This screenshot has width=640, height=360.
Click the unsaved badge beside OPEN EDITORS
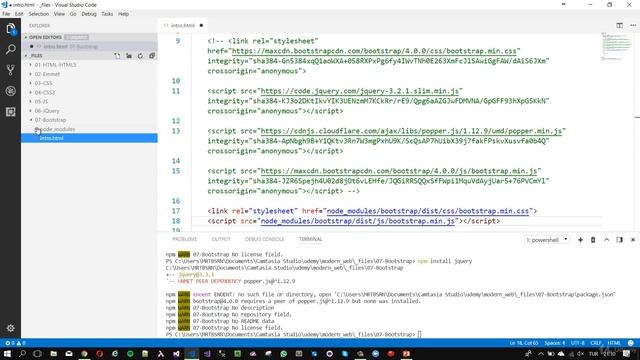click(x=76, y=37)
